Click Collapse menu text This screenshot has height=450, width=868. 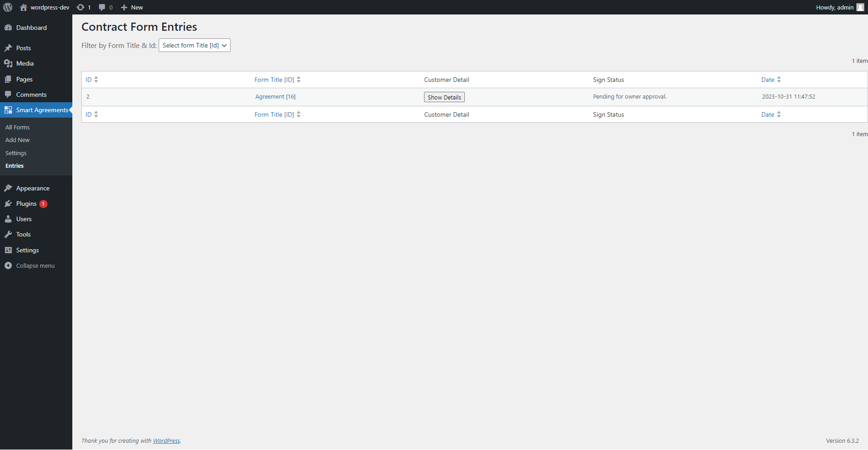coord(35,265)
